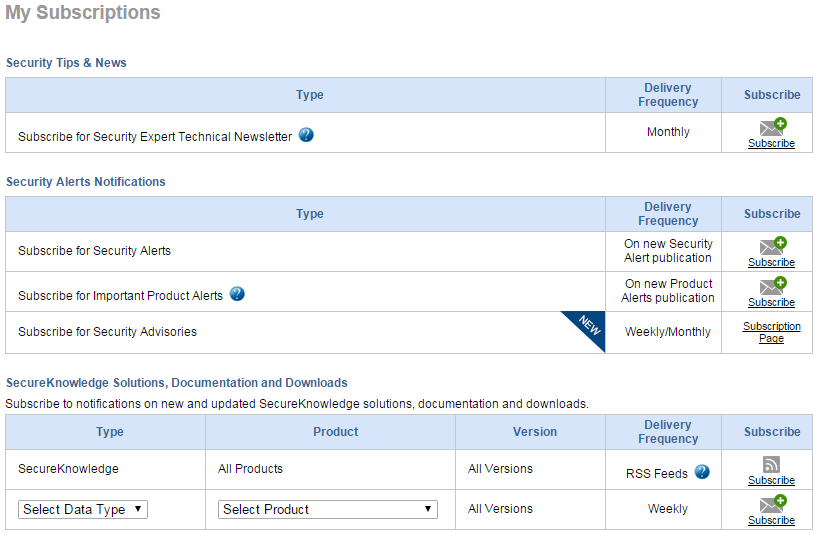Open the Select Data Type dropdown
Screen dimensions: 821x537
[x=83, y=509]
